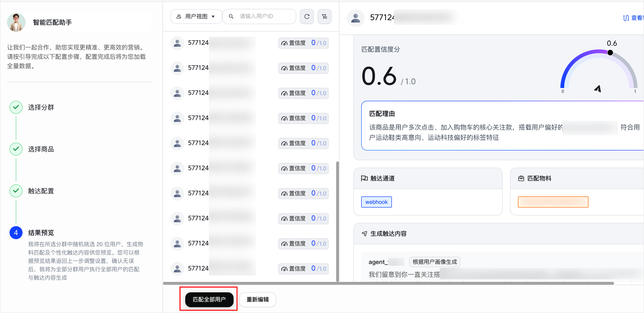Screen dimensions: 644x313
Task: Click the vertical scrollbar of user list
Action: pos(338,221)
